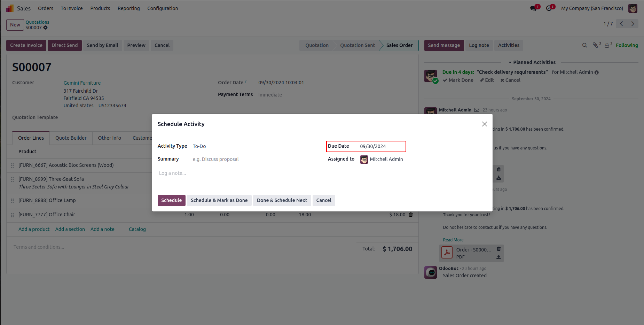Delete the Office Chair line with trash icon
Screen dimensions: 644x325
coord(411,215)
